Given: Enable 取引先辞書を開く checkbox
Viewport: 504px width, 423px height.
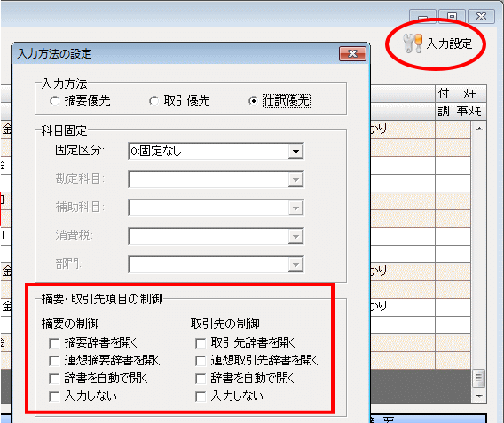Looking at the screenshot, I should 201,343.
